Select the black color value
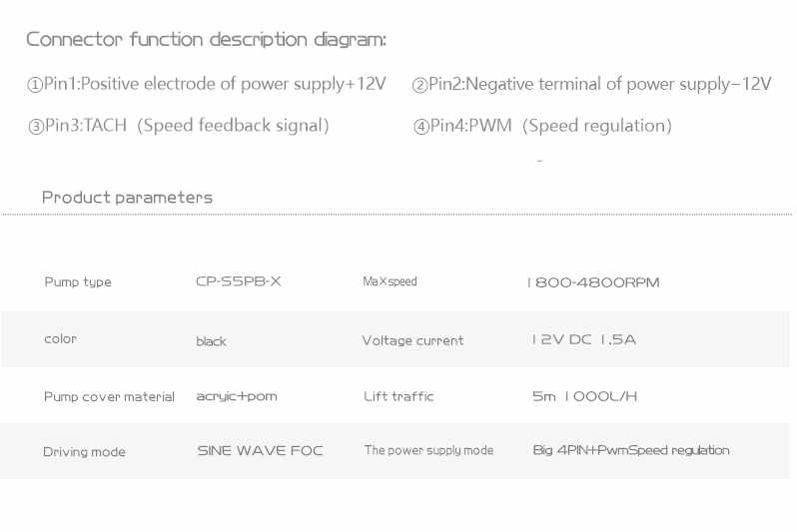 [211, 341]
